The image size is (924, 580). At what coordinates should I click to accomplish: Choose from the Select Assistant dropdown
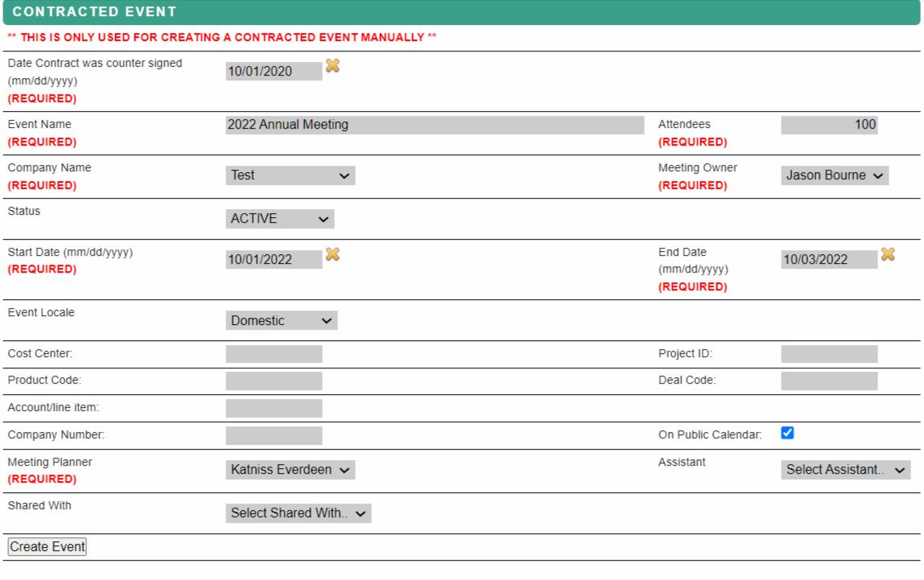[845, 470]
